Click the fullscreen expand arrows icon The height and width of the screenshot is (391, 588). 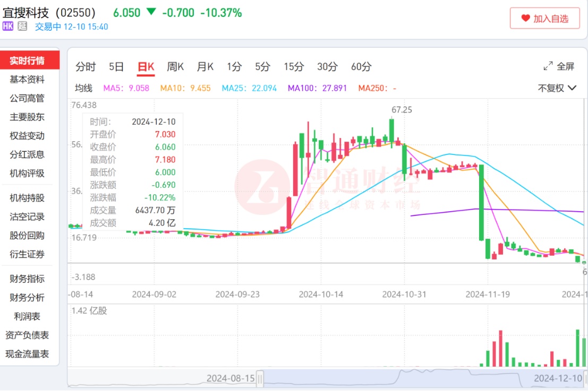(x=548, y=66)
